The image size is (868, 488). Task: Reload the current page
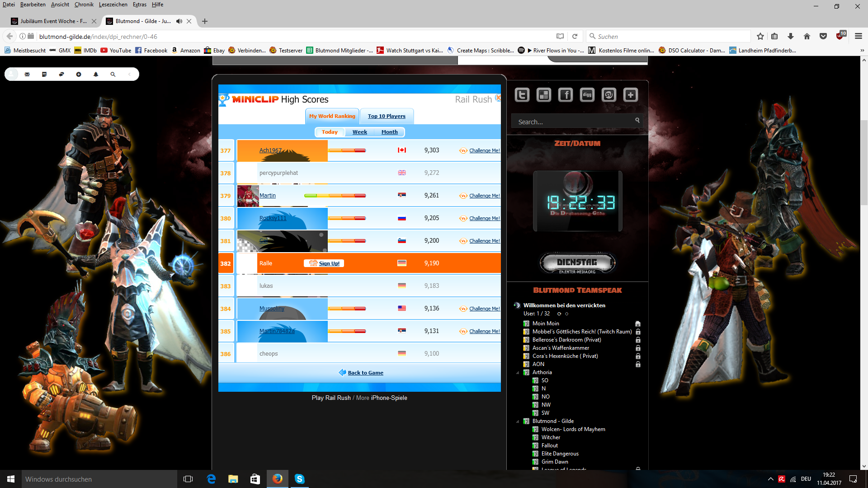(x=575, y=37)
